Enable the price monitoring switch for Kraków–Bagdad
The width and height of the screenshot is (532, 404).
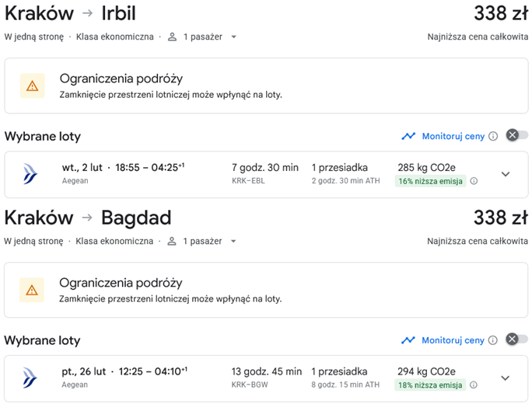pos(516,339)
